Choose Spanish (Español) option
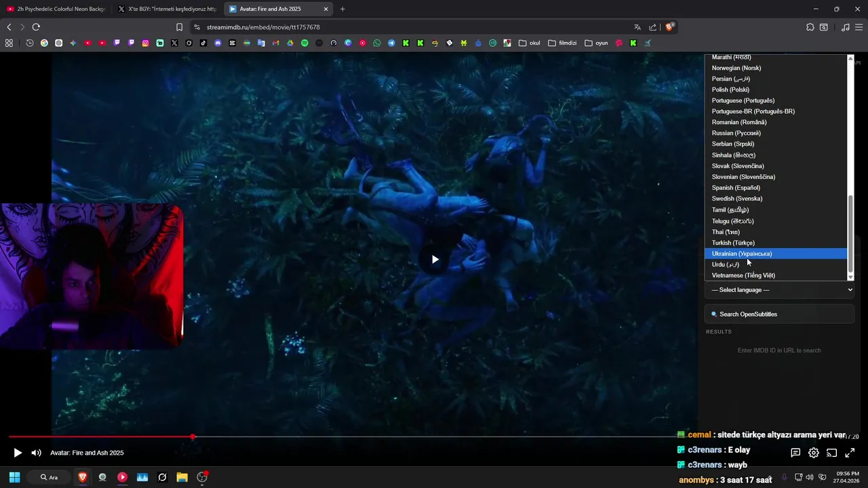The height and width of the screenshot is (488, 868). [776, 188]
